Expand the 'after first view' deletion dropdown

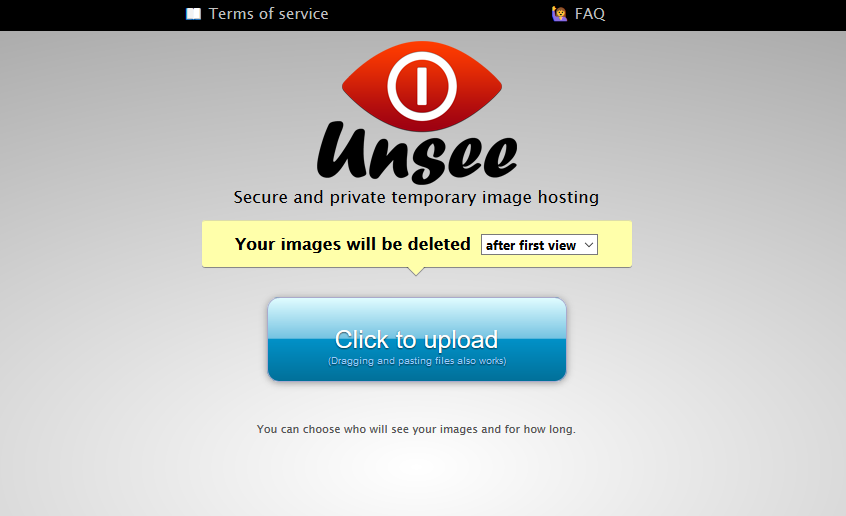[x=539, y=245]
